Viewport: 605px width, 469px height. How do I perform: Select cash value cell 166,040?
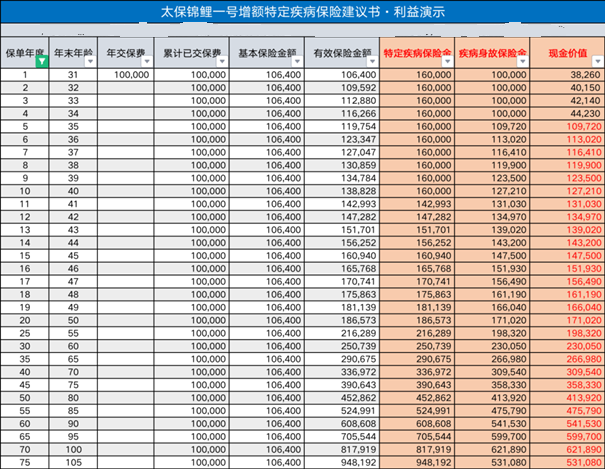tap(568, 307)
